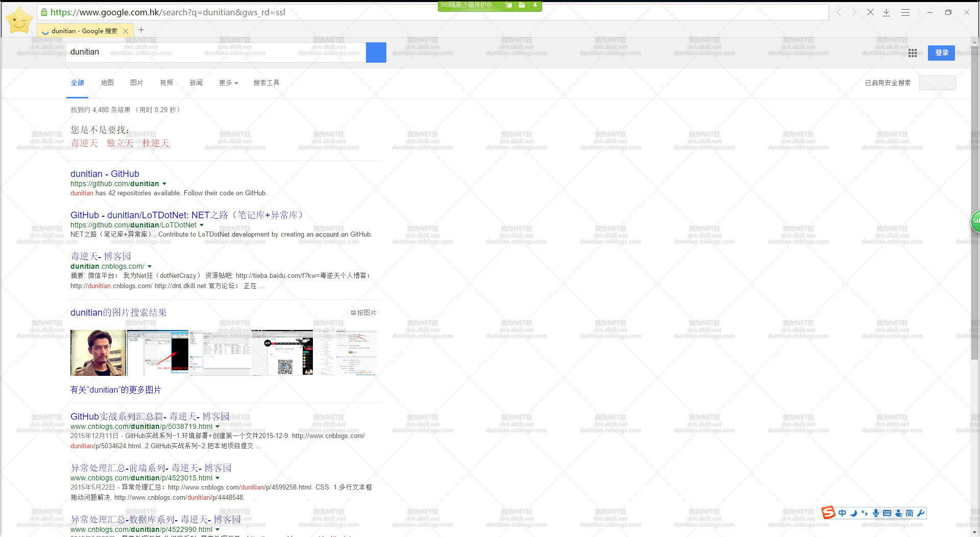
Task: Toggle Sogou 简 simplified/traditional
Action: click(910, 513)
